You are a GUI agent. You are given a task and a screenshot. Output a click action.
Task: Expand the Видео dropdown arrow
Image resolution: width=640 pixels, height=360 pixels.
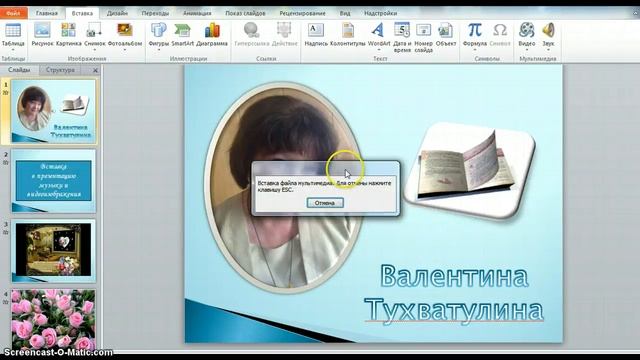tap(527, 50)
